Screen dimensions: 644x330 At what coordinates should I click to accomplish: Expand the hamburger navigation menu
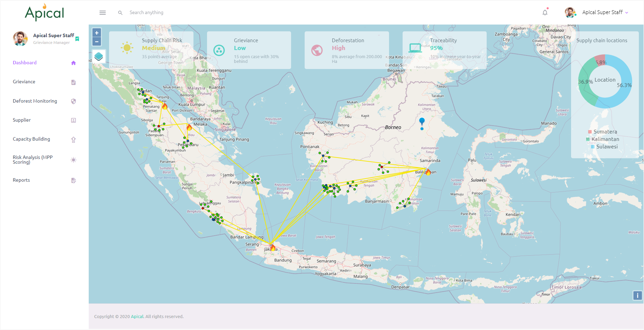click(102, 12)
